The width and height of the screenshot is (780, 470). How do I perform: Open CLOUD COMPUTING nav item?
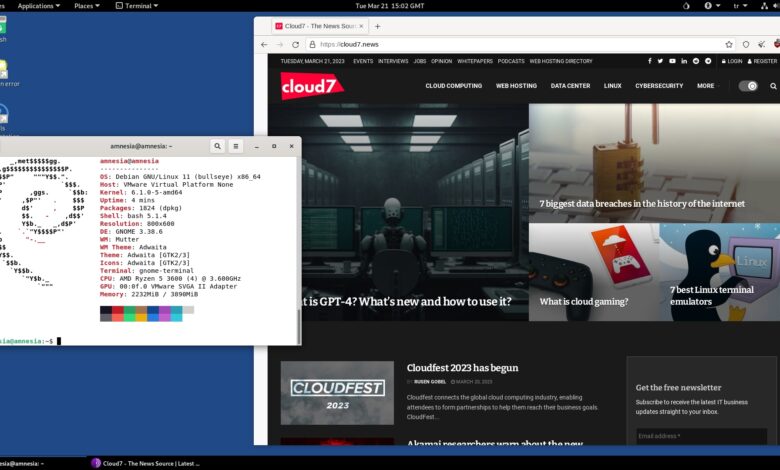454,86
